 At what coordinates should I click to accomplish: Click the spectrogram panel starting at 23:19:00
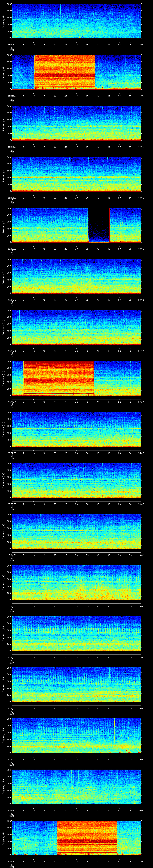click(77, 276)
